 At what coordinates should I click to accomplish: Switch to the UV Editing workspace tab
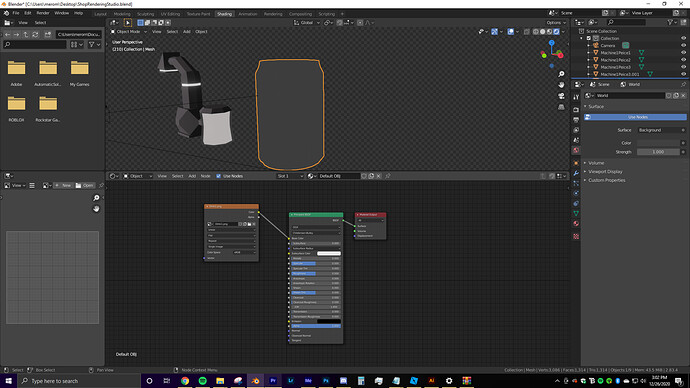(170, 14)
